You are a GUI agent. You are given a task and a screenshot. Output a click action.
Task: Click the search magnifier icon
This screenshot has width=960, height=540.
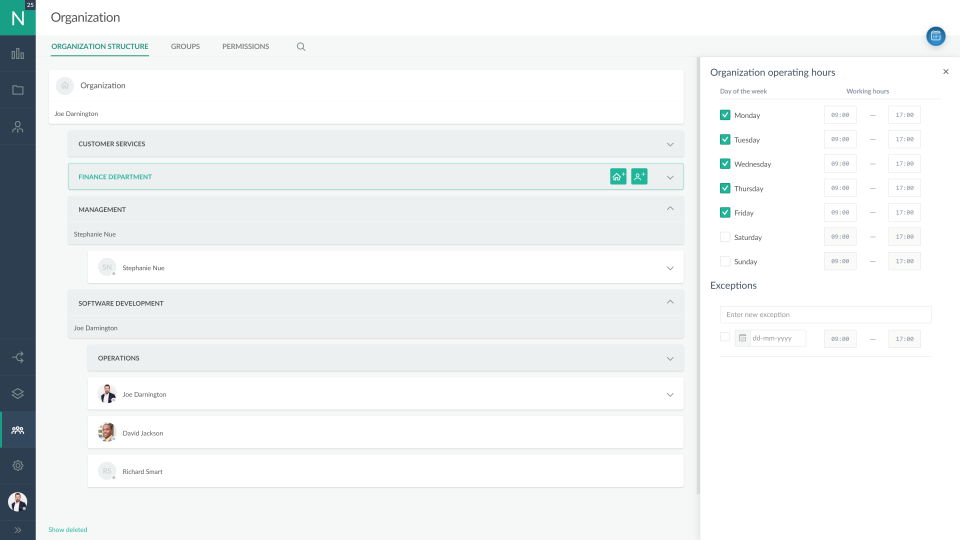coord(301,47)
